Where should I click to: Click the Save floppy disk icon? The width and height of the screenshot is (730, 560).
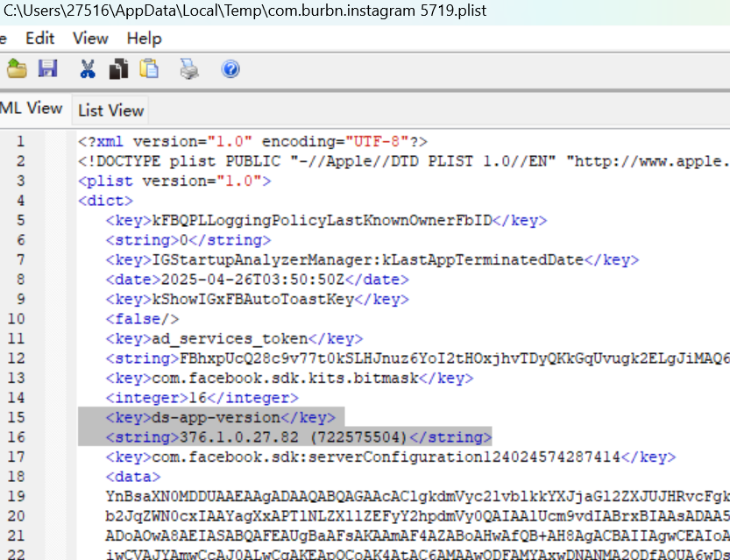click(47, 69)
